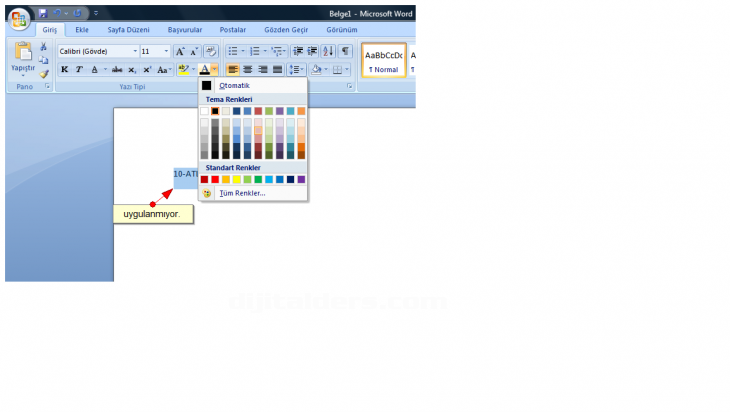This screenshot has width=730, height=412.
Task: Grow the font size
Action: click(180, 51)
